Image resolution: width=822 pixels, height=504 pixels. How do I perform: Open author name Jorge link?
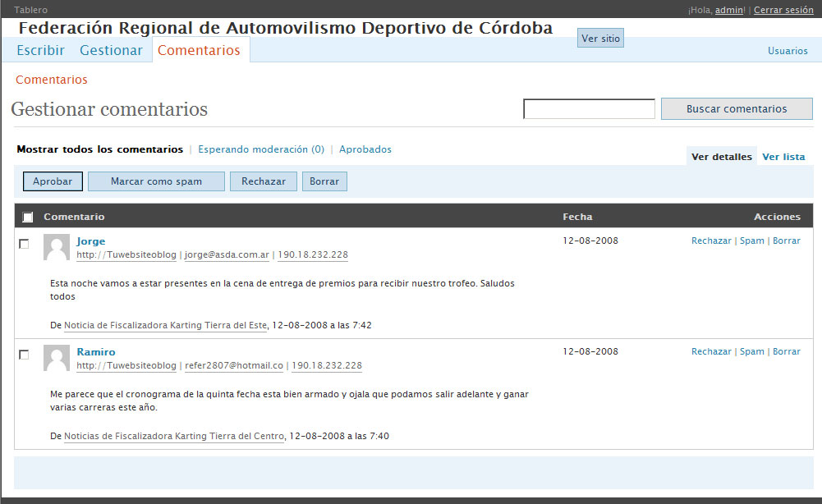pyautogui.click(x=90, y=241)
